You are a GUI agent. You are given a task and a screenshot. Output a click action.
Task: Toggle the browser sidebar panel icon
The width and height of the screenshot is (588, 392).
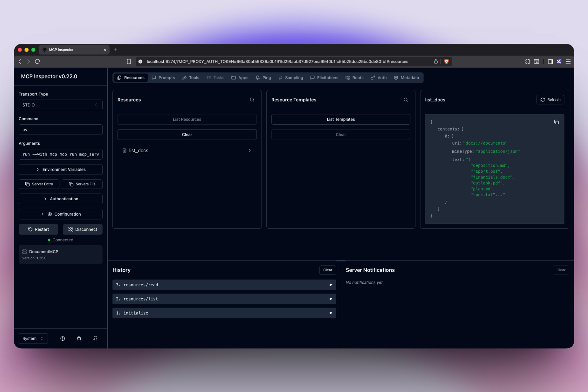[x=550, y=62]
